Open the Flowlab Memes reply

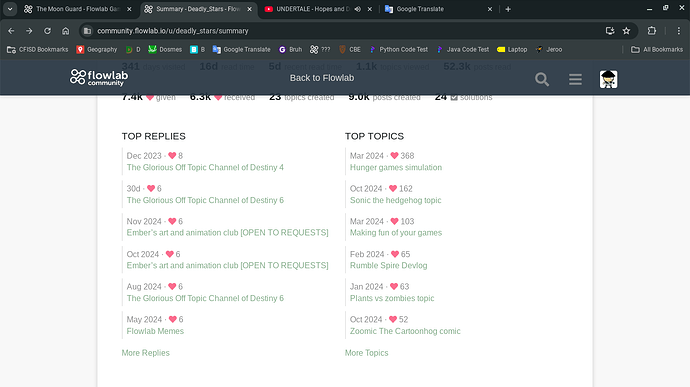click(x=155, y=331)
